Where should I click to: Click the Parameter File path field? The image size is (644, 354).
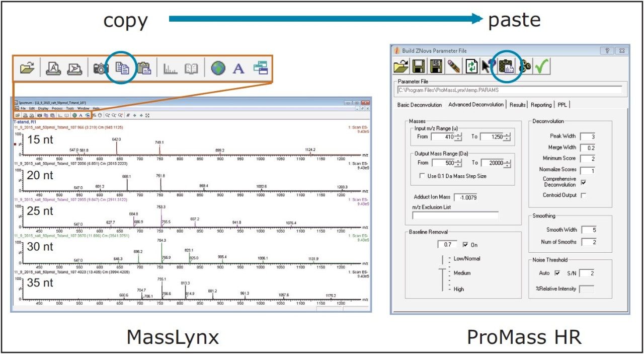pyautogui.click(x=509, y=90)
